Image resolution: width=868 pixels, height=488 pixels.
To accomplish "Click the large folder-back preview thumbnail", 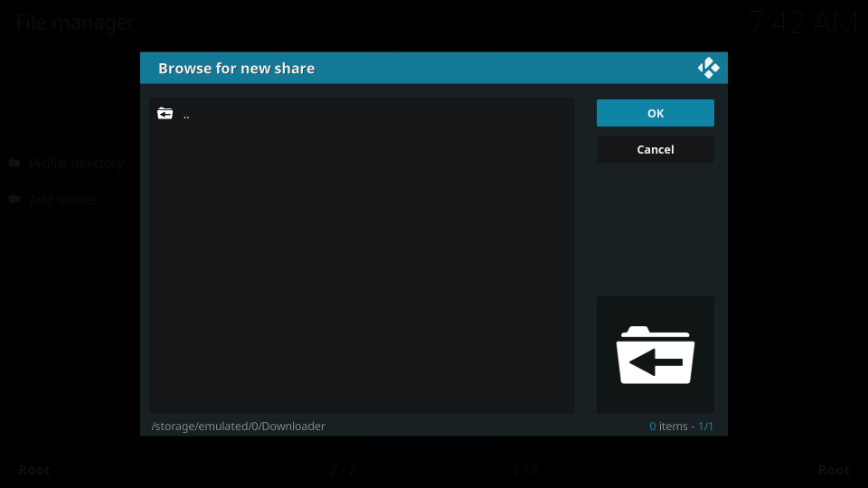I will click(655, 354).
